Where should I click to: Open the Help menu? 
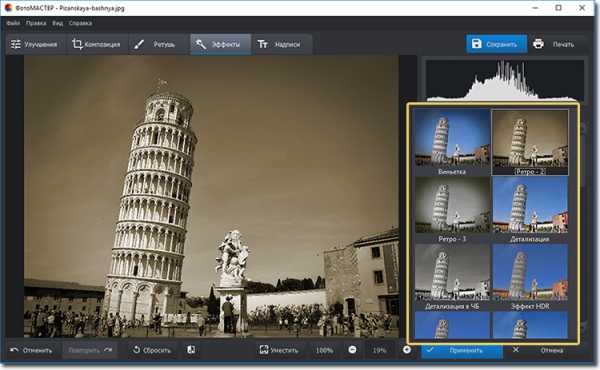coord(80,23)
